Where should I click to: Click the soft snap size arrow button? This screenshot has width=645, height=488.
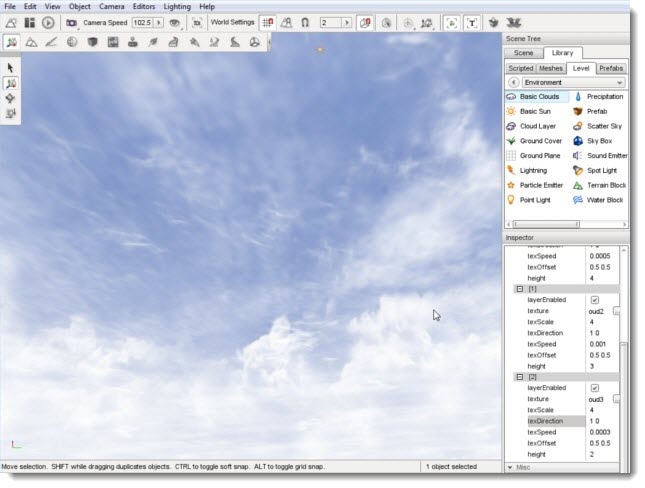point(347,23)
